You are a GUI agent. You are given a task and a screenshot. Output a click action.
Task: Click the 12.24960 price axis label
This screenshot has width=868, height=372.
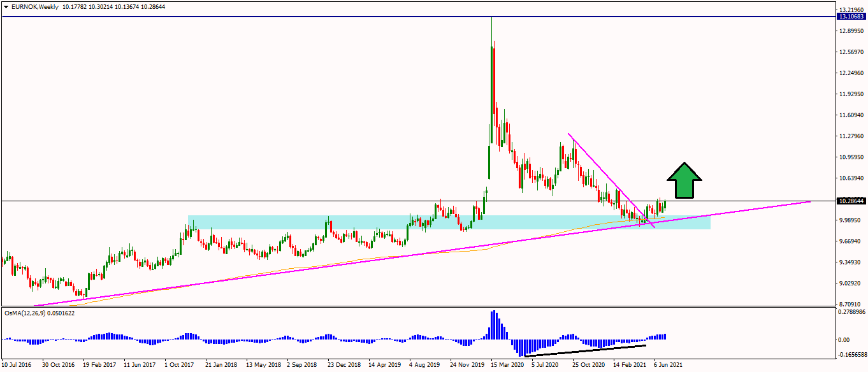[852, 73]
